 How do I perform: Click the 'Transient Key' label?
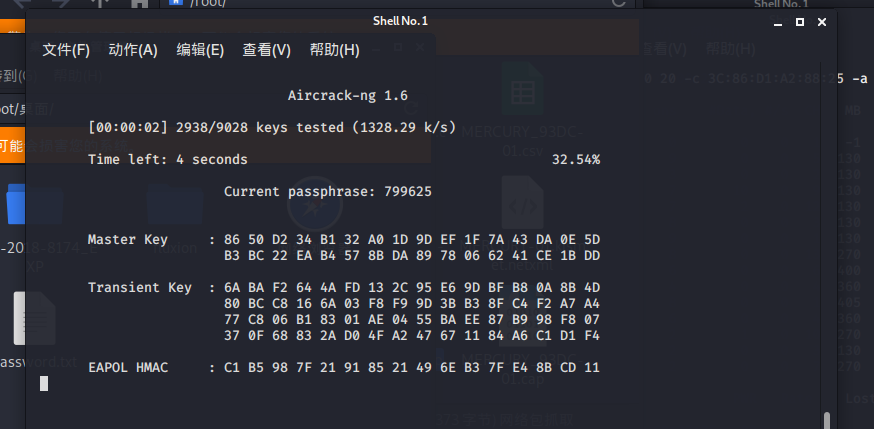140,287
